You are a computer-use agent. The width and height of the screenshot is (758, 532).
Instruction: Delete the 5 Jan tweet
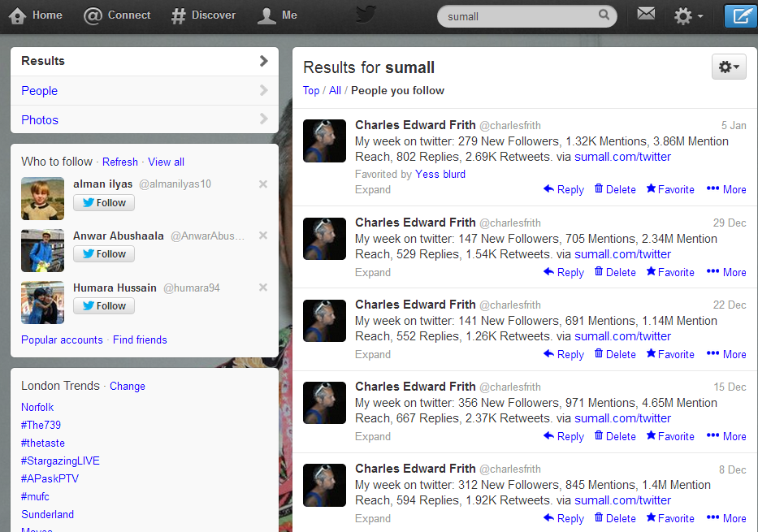pyautogui.click(x=615, y=189)
